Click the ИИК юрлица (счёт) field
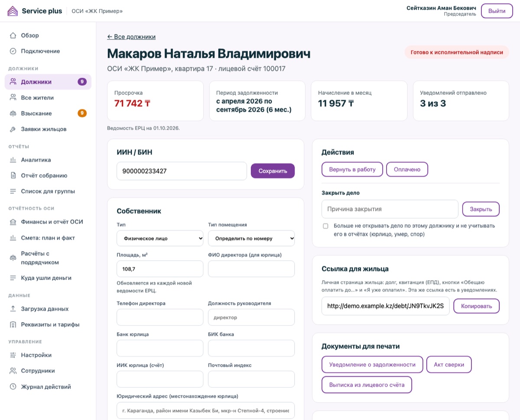 pyautogui.click(x=160, y=379)
